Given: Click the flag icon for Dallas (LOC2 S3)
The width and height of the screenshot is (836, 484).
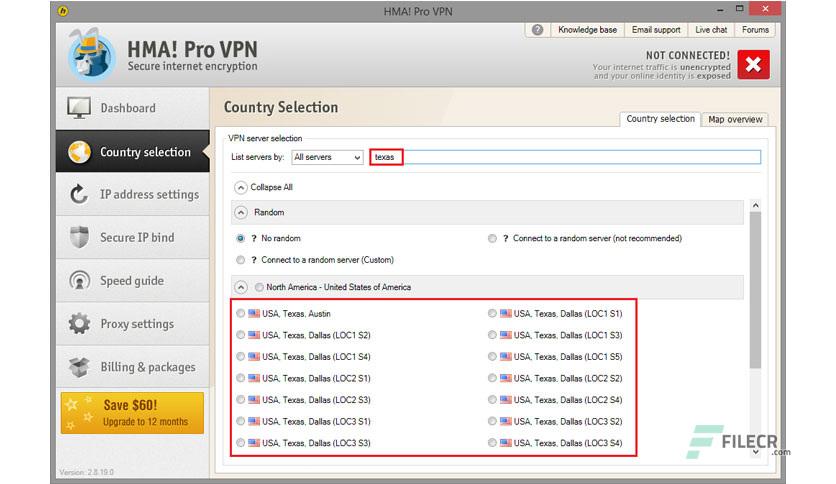Looking at the screenshot, I should pos(254,400).
